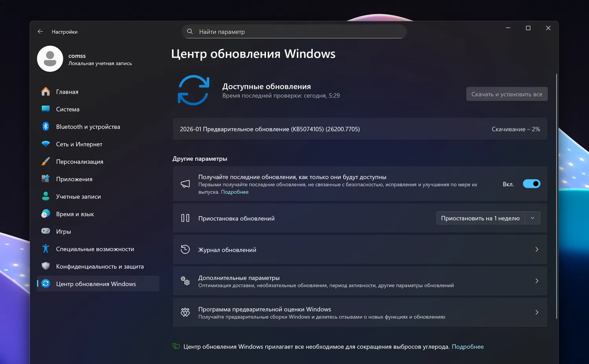This screenshot has height=364, width=589.
Task: Open the Главная section
Action: coord(98,92)
